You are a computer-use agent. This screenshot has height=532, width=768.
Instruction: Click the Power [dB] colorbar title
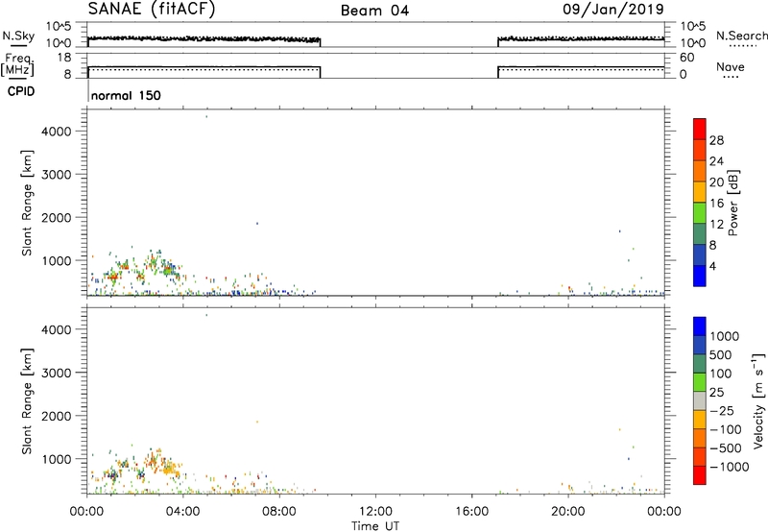point(732,203)
